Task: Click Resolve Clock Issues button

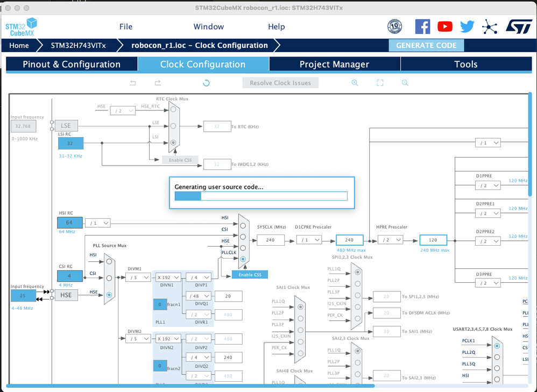Action: coord(280,83)
